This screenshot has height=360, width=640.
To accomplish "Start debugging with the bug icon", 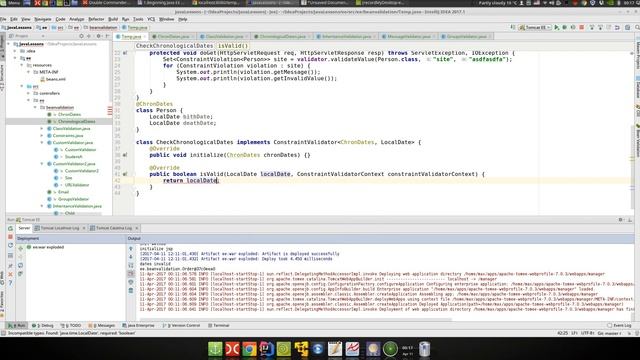I will coord(565,27).
